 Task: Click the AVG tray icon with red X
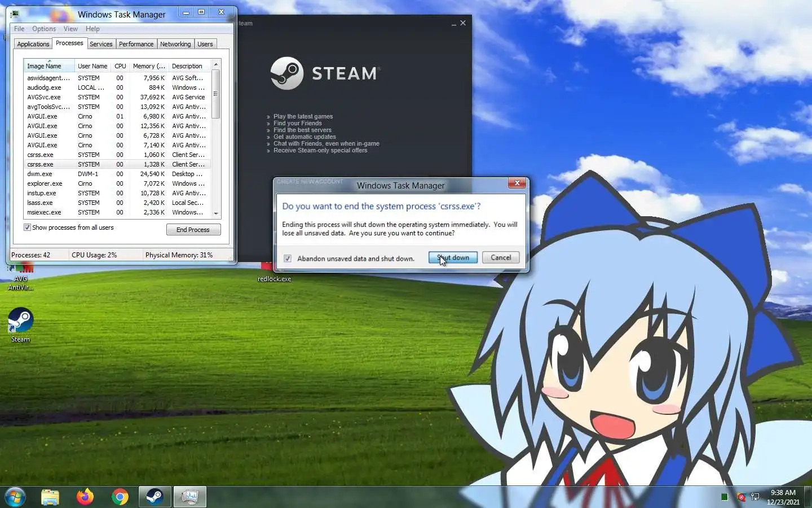coord(741,497)
